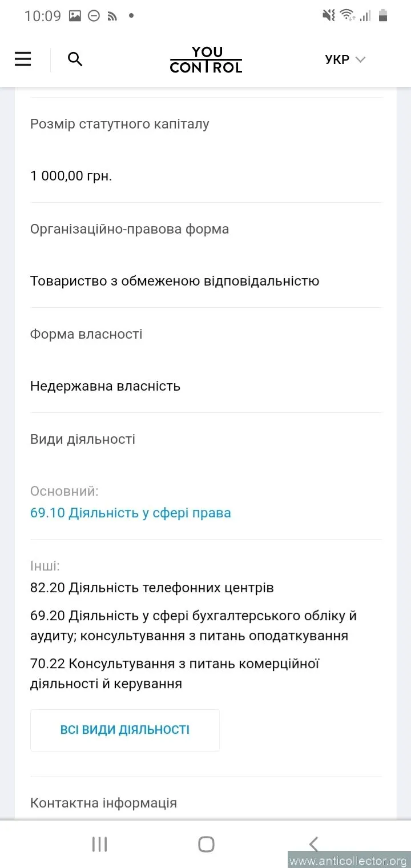The image size is (411, 868).
Task: Tap the battery status icon
Action: pos(383,15)
